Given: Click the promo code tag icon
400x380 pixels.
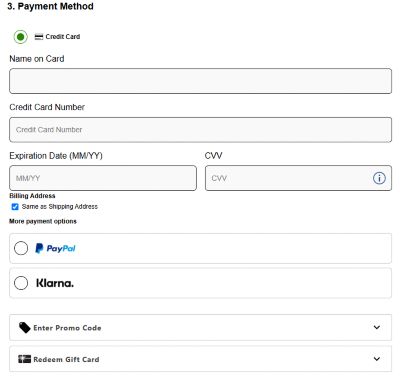Looking at the screenshot, I should (x=25, y=328).
